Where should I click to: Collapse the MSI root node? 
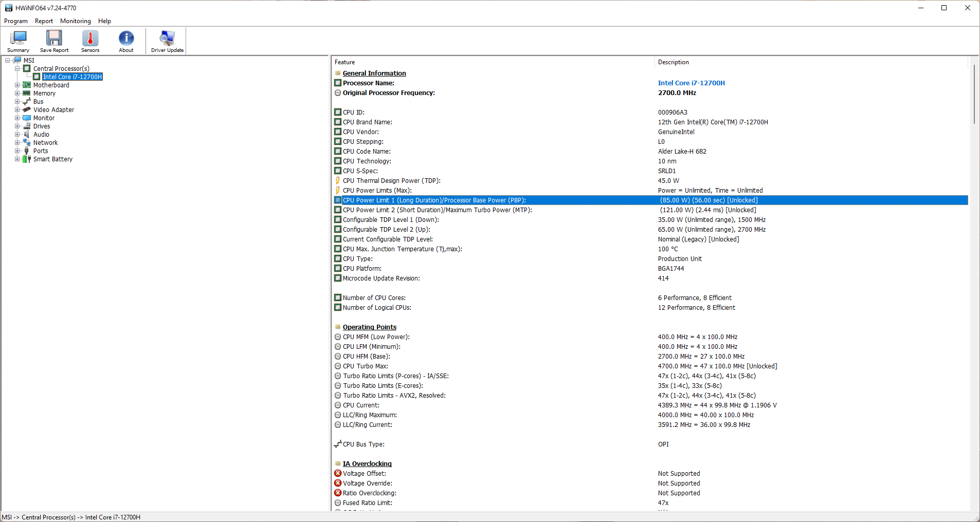coord(7,61)
